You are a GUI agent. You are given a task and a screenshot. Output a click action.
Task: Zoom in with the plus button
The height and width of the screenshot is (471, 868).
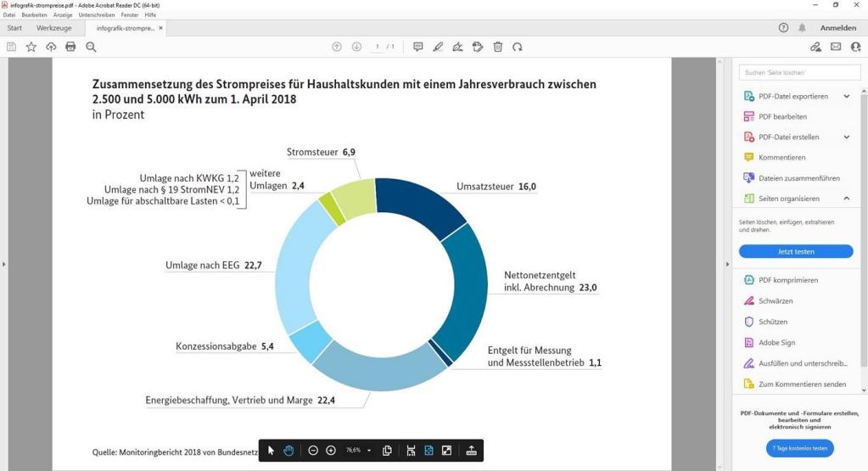pos(330,451)
